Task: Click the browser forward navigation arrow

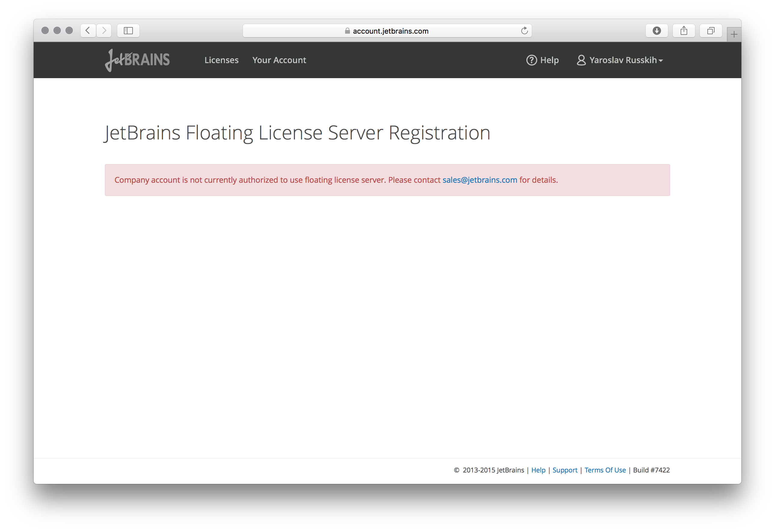Action: click(x=105, y=31)
